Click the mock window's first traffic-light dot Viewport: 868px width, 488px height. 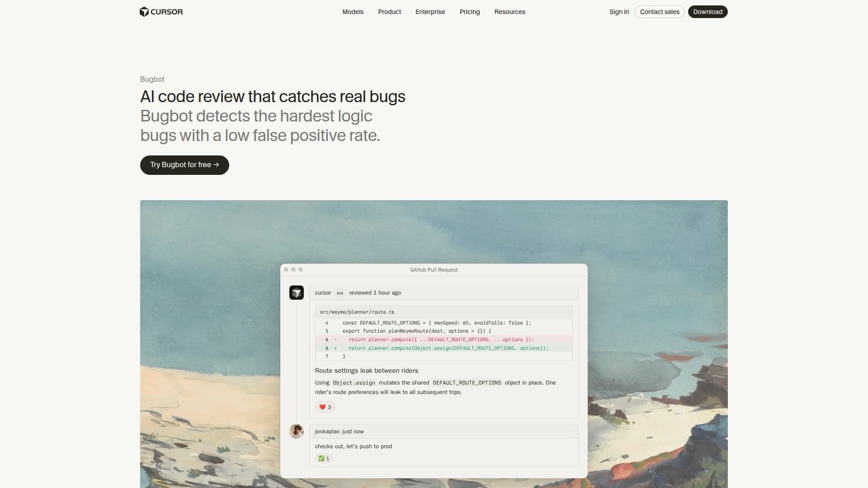(286, 270)
